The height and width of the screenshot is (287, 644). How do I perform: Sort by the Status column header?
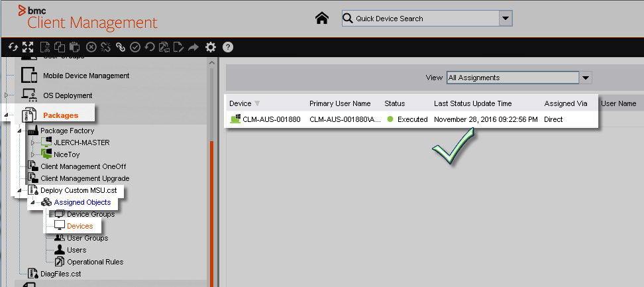click(395, 103)
